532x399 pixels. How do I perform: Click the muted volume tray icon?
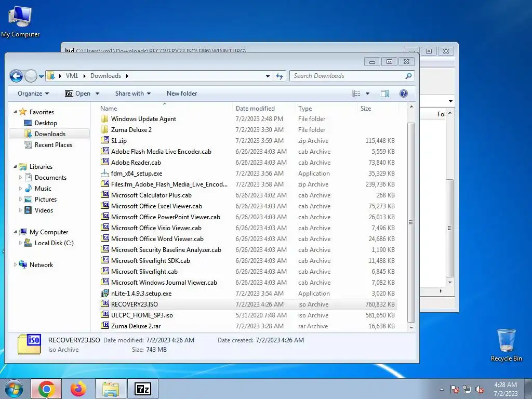(x=480, y=389)
